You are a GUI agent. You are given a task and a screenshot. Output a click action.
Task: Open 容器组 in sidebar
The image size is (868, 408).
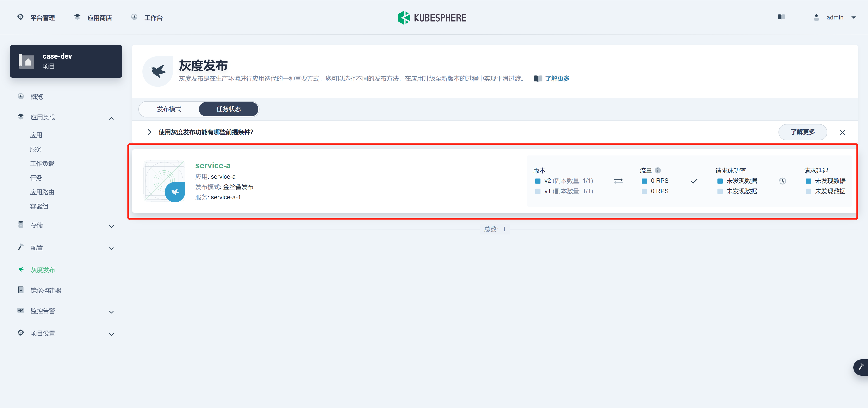(x=39, y=206)
